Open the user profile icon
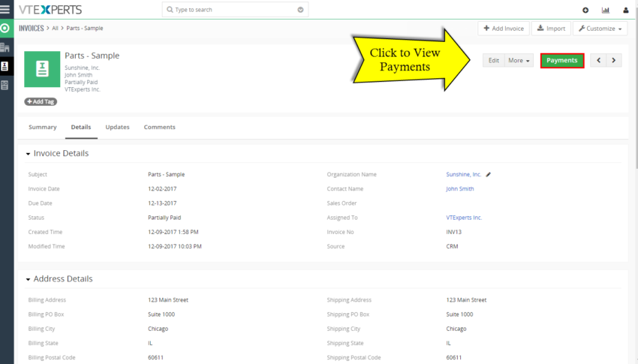Image resolution: width=638 pixels, height=364 pixels. (626, 11)
